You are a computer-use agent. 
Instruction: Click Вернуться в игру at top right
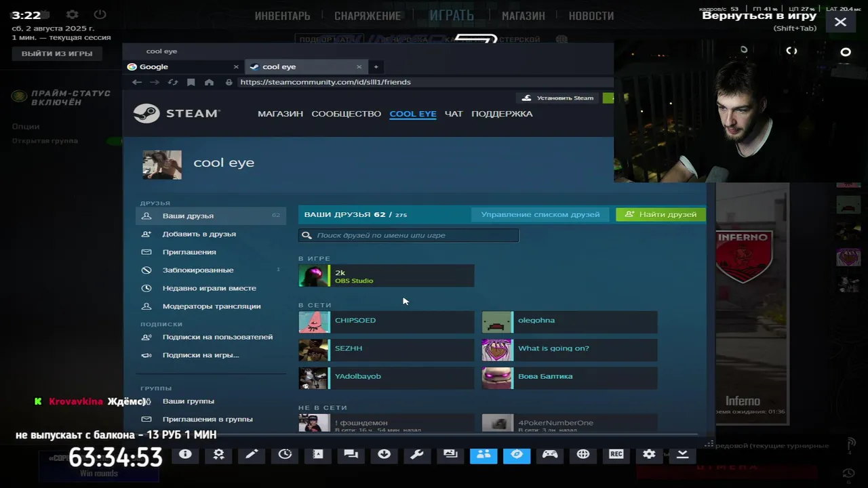point(759,16)
